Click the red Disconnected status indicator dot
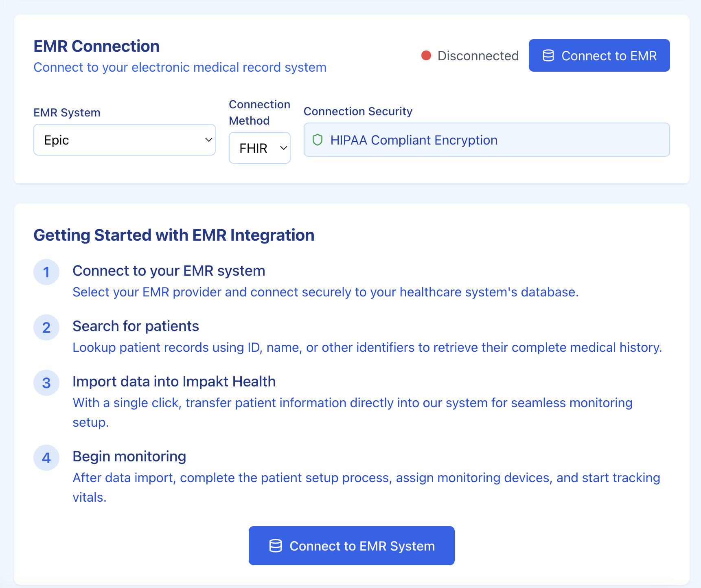Image resolution: width=701 pixels, height=588 pixels. (426, 55)
